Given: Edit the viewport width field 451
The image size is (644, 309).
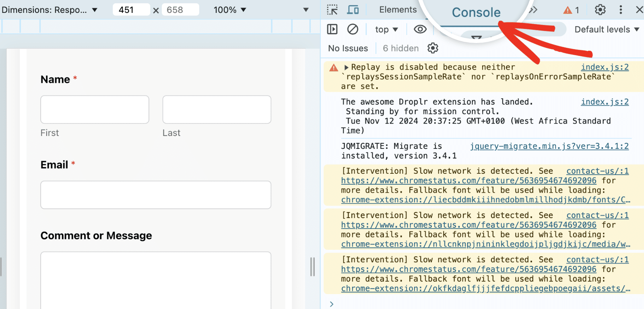Looking at the screenshot, I should 131,10.
